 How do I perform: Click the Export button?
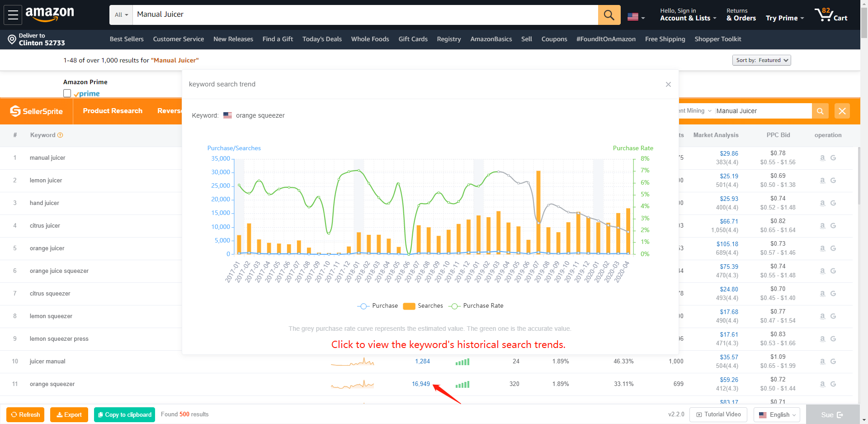point(69,414)
